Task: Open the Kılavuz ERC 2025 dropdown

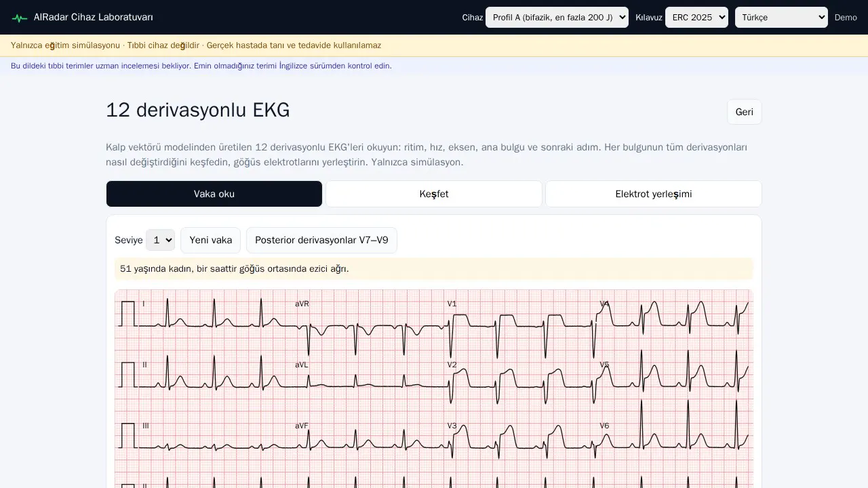Action: click(x=696, y=18)
